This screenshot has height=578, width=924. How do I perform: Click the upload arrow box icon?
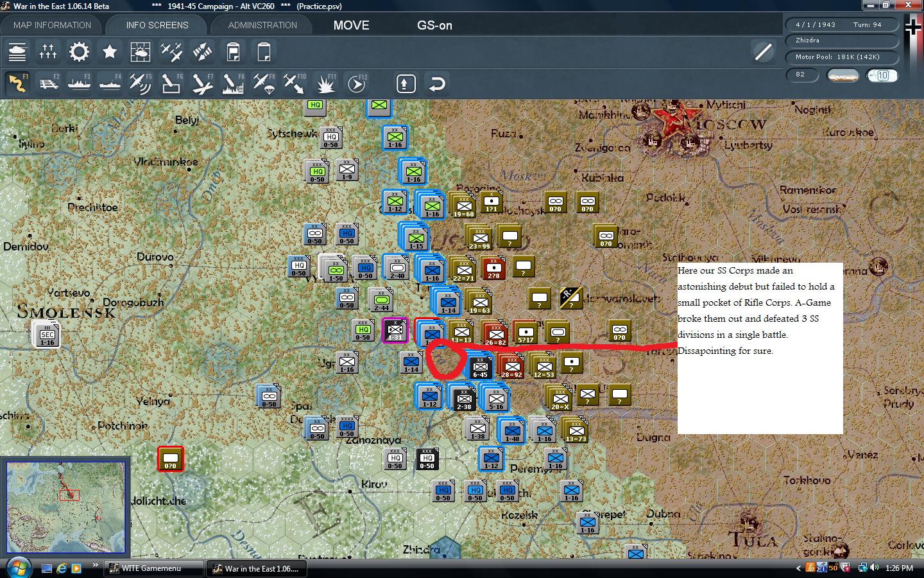(406, 83)
